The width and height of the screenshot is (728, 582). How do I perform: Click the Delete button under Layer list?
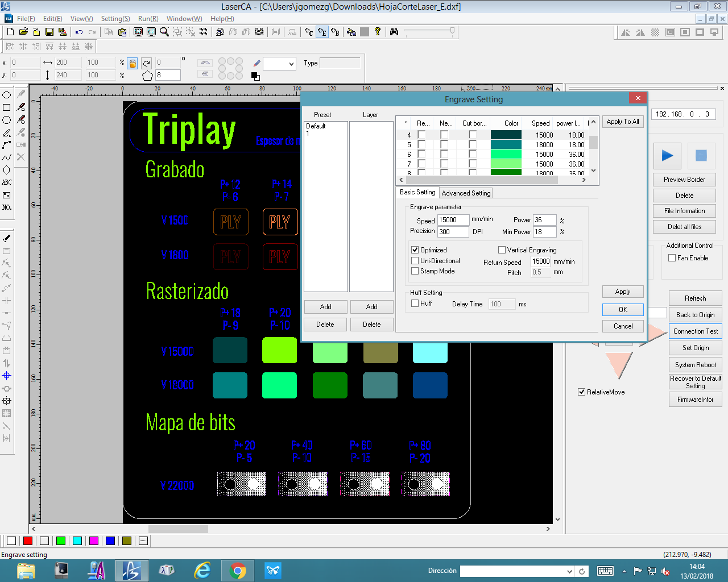(371, 325)
